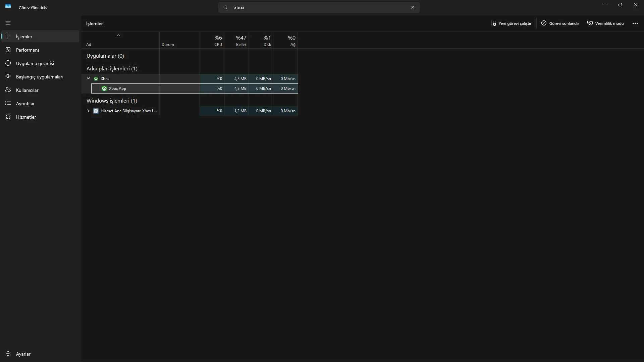The height and width of the screenshot is (362, 644).
Task: Go to Başlangıç uygulamaları page
Action: [x=39, y=77]
